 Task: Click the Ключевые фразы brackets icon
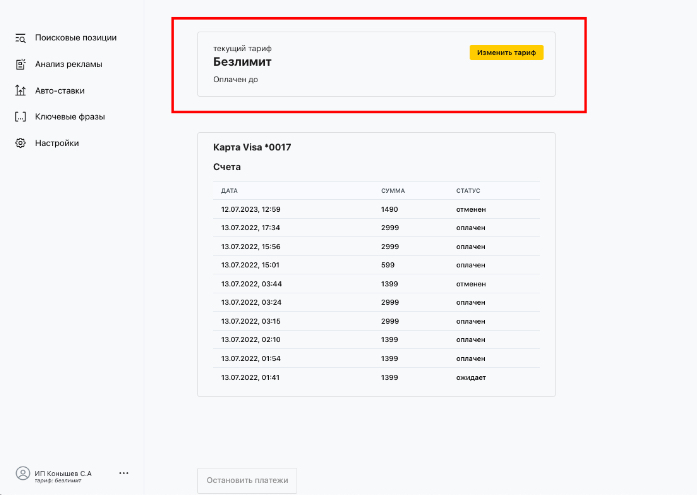(x=20, y=117)
